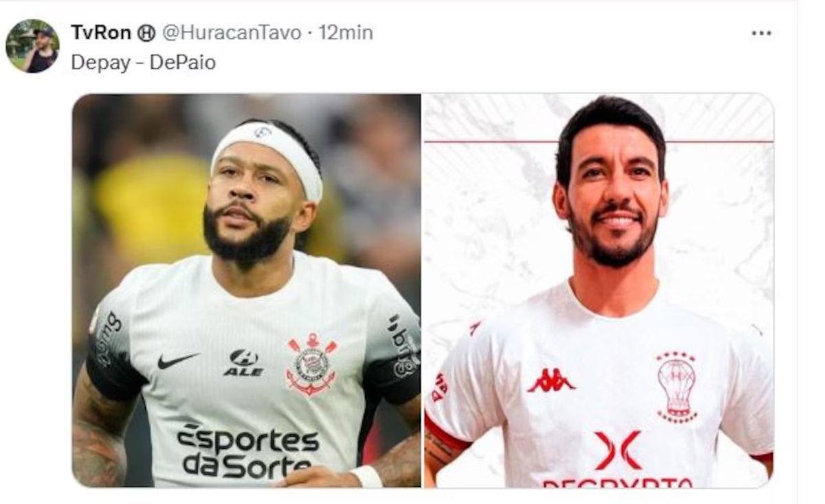
Task: Open the right photo with the white Kappa shirt
Action: pos(599,291)
